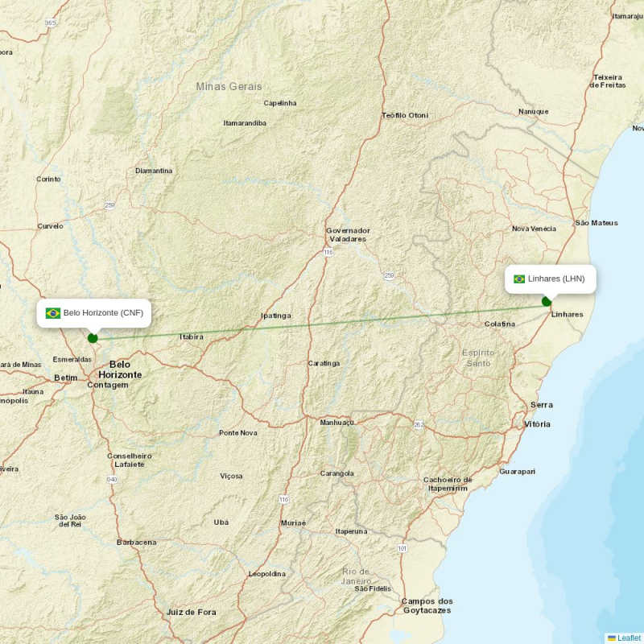Click the Itaperuna city label
The width and height of the screenshot is (644, 644).
click(x=351, y=531)
